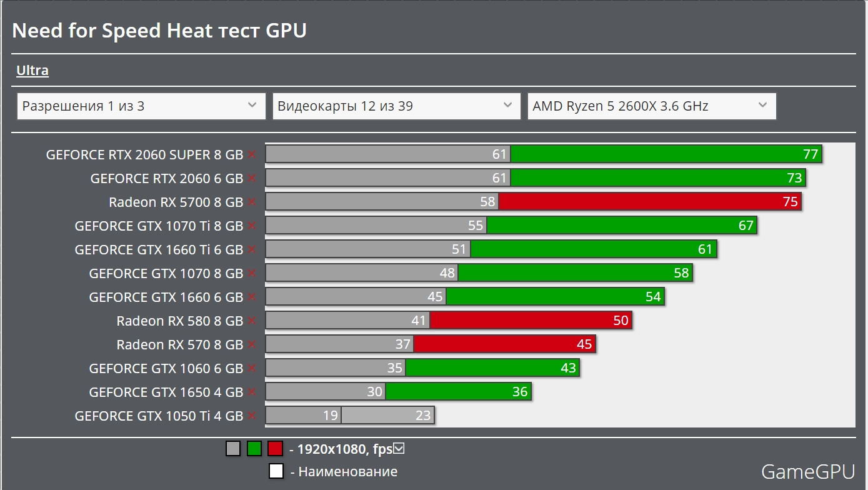Remove GEFORCE GTX 1060 6 GB card
Screen dimensions: 868x490
click(x=252, y=368)
